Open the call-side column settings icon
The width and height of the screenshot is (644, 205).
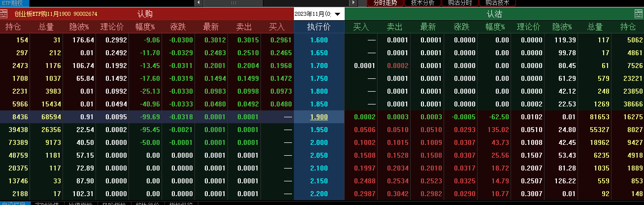[x=4, y=14]
